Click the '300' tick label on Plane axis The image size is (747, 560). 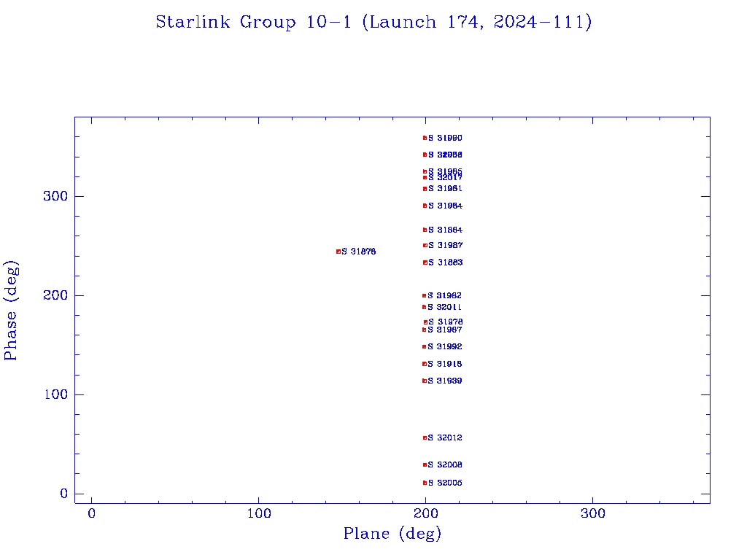(593, 513)
